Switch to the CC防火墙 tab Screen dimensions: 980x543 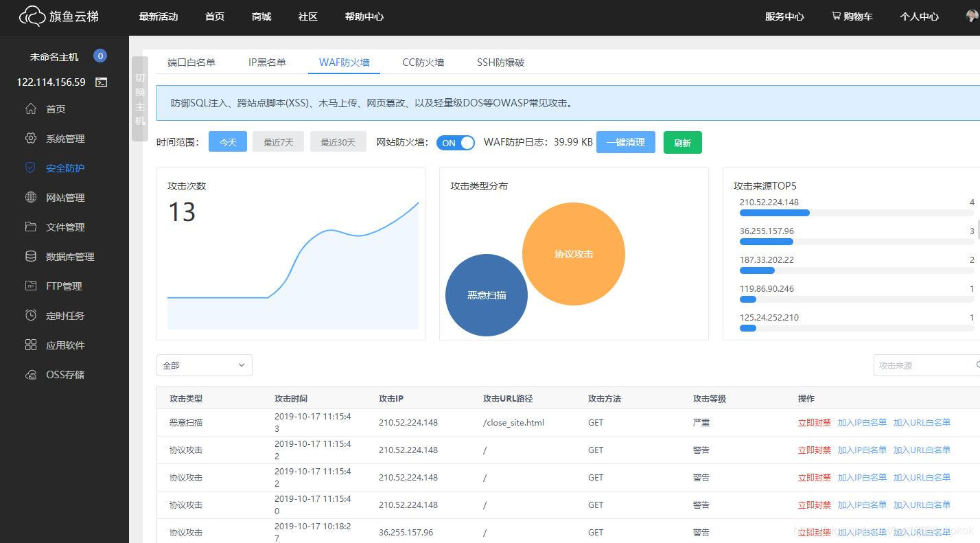tap(423, 62)
